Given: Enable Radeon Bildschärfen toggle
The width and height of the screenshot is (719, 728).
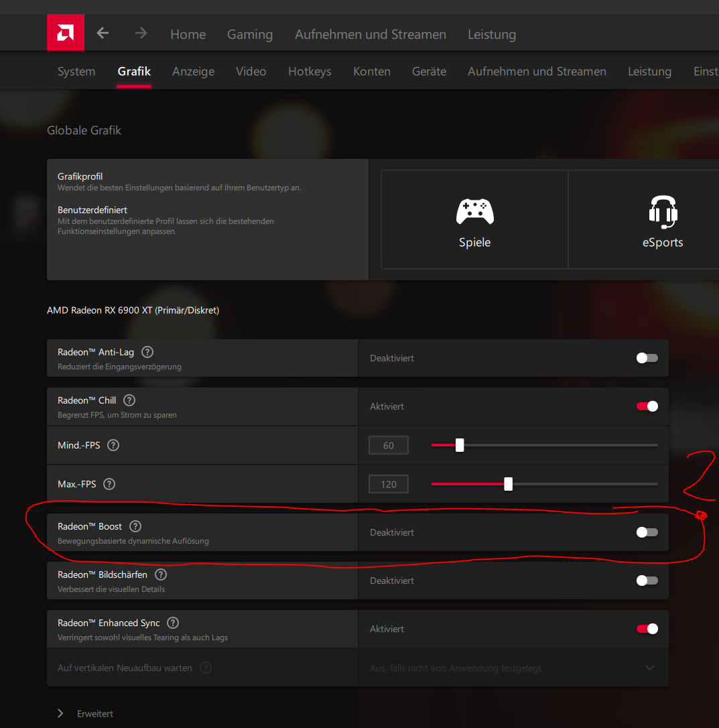Looking at the screenshot, I should 647,581.
